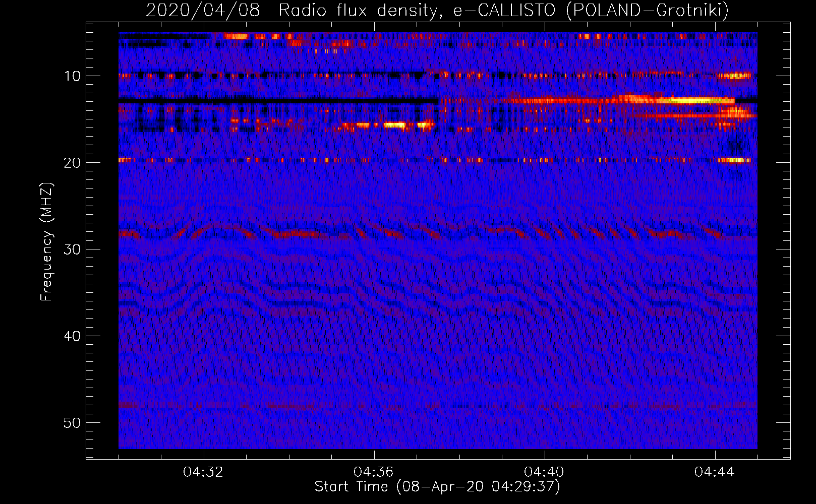Click the 04:32 time tick label
This screenshot has height=504, width=816.
pos(203,472)
